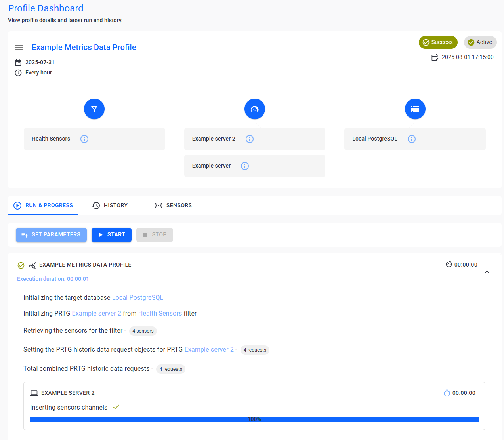Click the metrics chart icon in run header
Screen dimensions: 504x440
pyautogui.click(x=32, y=265)
